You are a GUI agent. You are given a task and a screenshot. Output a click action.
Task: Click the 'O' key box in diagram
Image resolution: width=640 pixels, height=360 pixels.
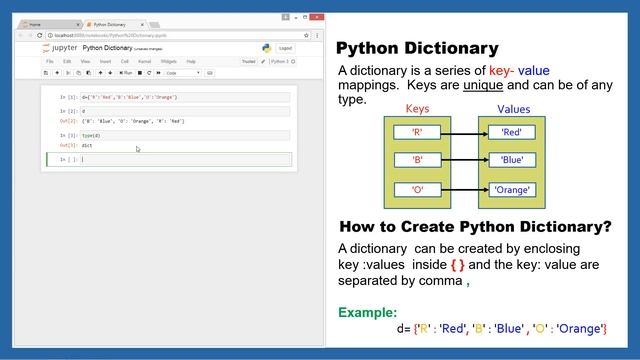[417, 190]
